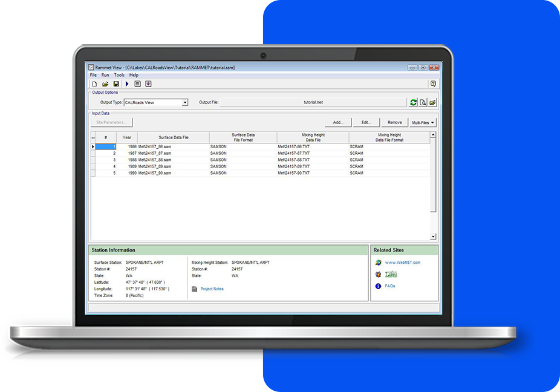
Task: Click the 1989 year cell
Action: pyautogui.click(x=127, y=166)
